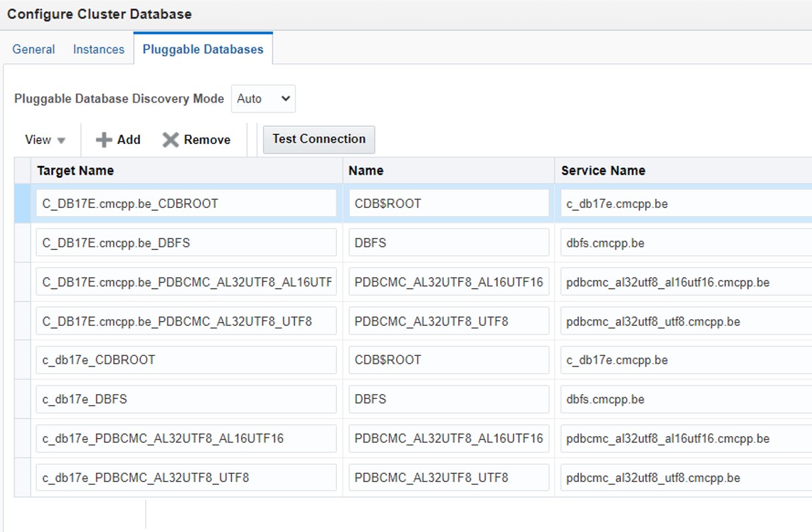Screen dimensions: 812x532
Task: Edit target c_db17e_PDBCMC_AL32UTF8_AL16UTF16 field
Action: click(x=186, y=438)
